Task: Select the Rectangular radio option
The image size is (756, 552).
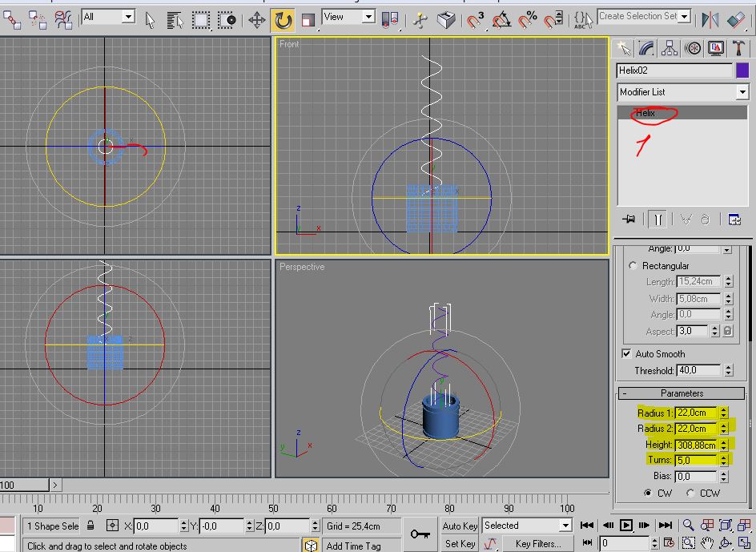Action: (633, 266)
